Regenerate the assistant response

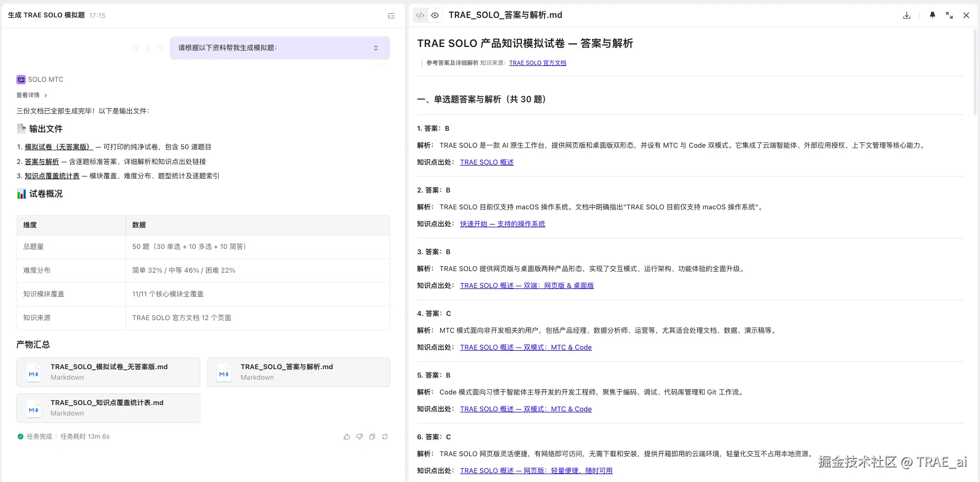click(x=385, y=437)
